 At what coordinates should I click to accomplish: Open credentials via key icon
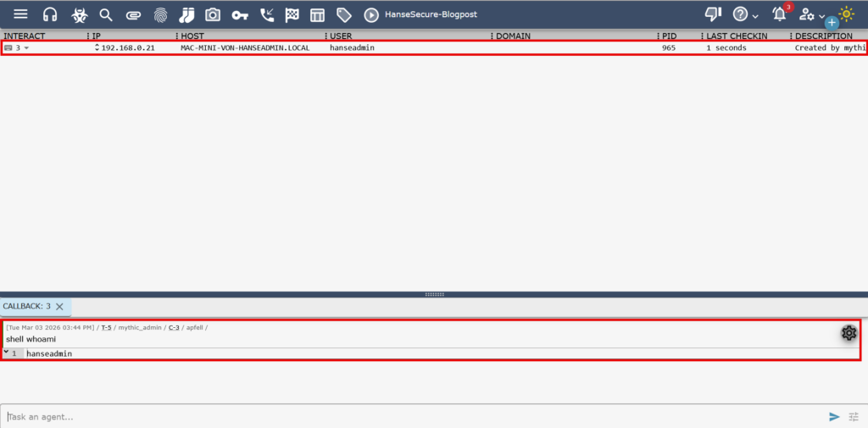pyautogui.click(x=240, y=14)
